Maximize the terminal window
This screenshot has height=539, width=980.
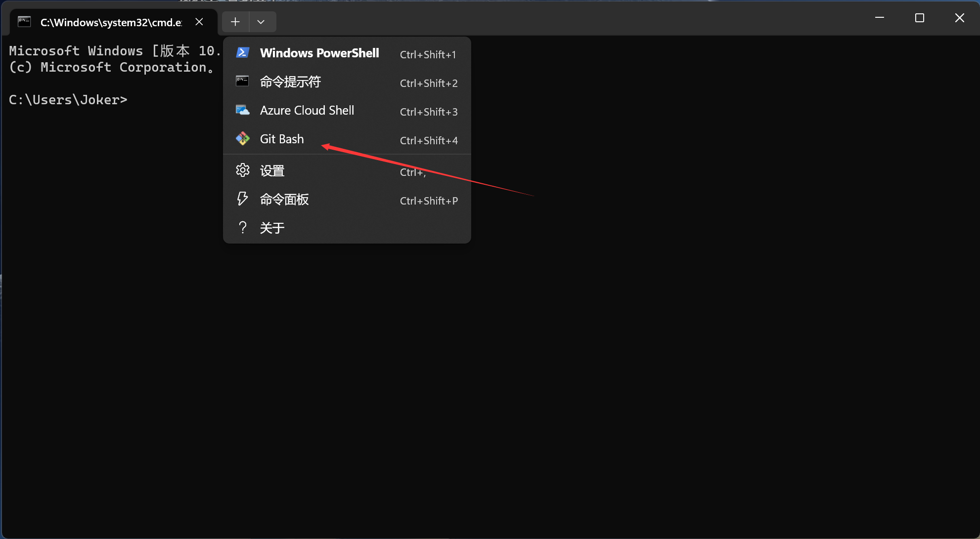coord(920,18)
